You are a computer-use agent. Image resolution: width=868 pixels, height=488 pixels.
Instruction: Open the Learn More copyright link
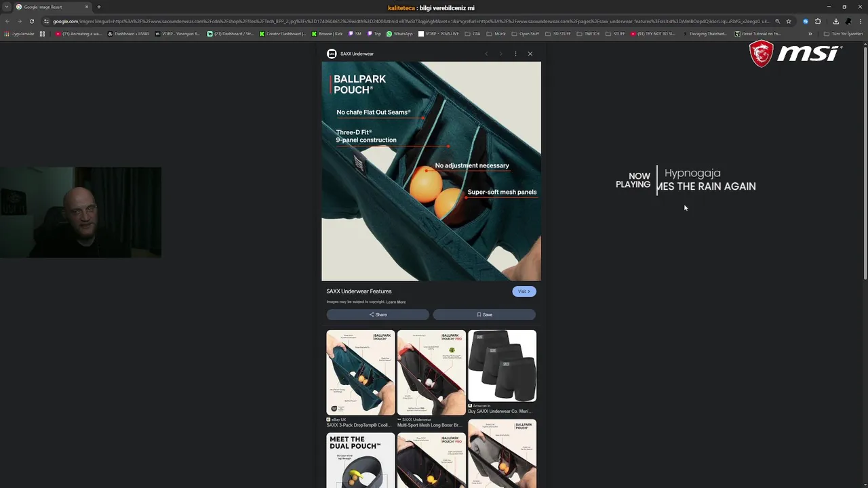pyautogui.click(x=396, y=302)
